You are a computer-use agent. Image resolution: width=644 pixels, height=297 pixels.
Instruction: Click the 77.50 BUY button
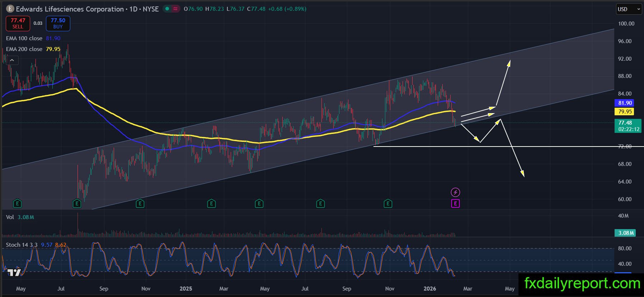tap(58, 23)
